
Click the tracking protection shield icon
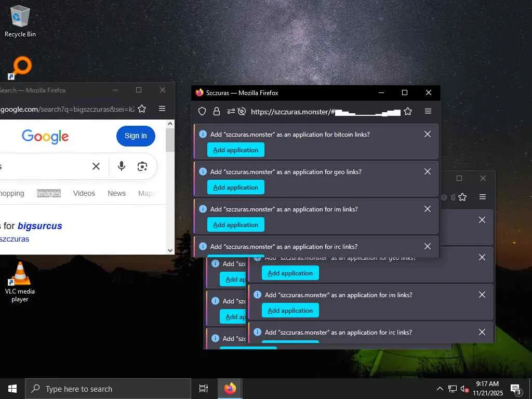click(x=202, y=111)
